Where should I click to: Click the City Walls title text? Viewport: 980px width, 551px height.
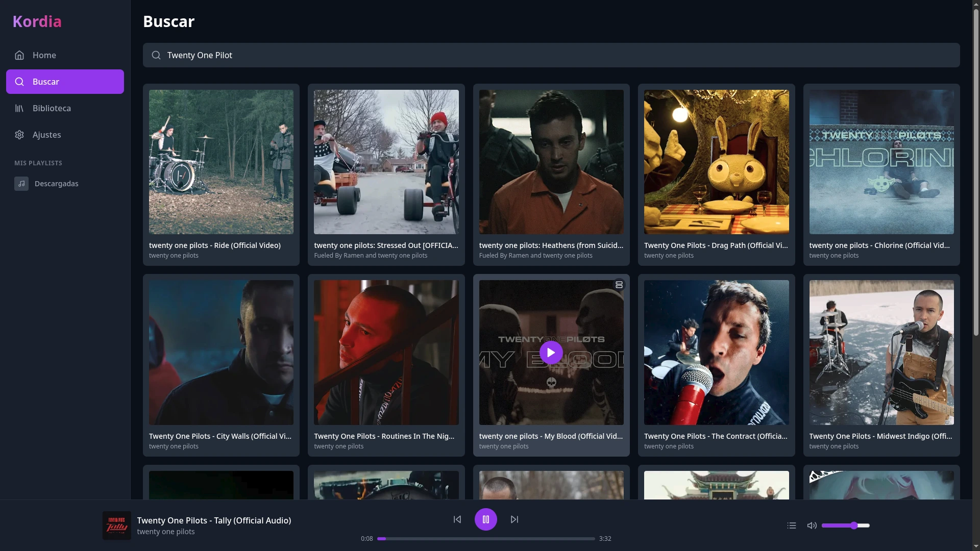[x=220, y=436]
